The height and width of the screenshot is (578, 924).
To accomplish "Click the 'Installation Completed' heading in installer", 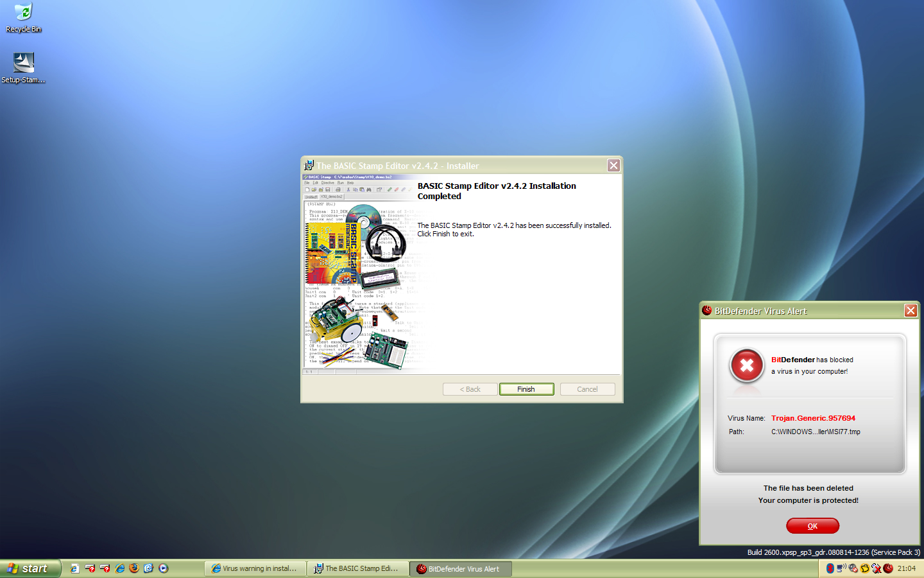I will (x=497, y=191).
